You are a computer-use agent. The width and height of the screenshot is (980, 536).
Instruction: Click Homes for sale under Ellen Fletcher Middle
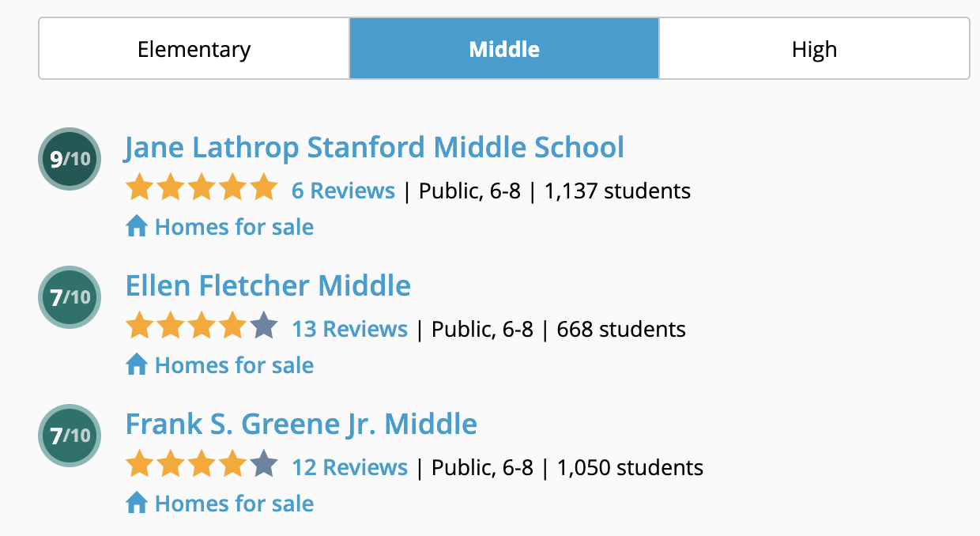pos(234,365)
